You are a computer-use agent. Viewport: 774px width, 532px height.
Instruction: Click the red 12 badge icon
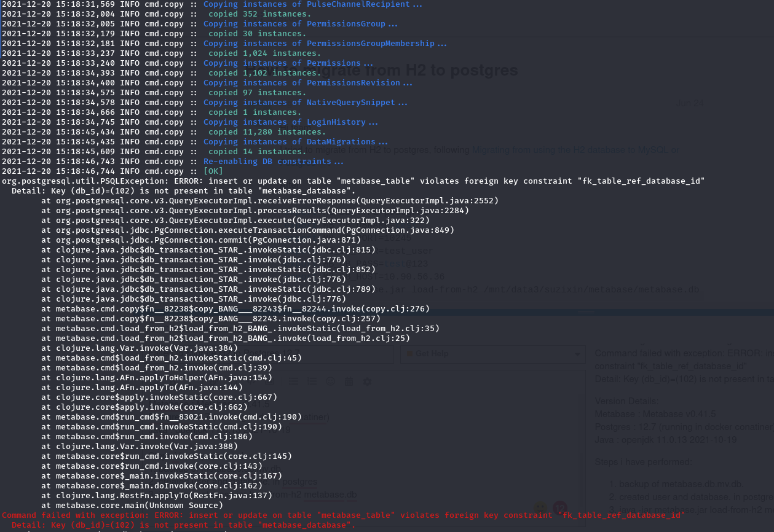[x=559, y=507]
